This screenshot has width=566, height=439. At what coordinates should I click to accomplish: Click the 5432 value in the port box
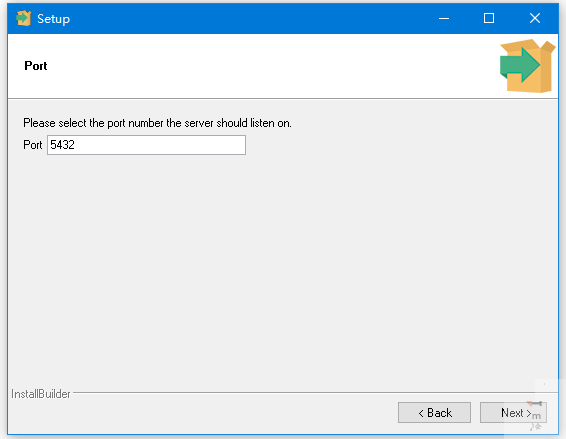coord(62,145)
